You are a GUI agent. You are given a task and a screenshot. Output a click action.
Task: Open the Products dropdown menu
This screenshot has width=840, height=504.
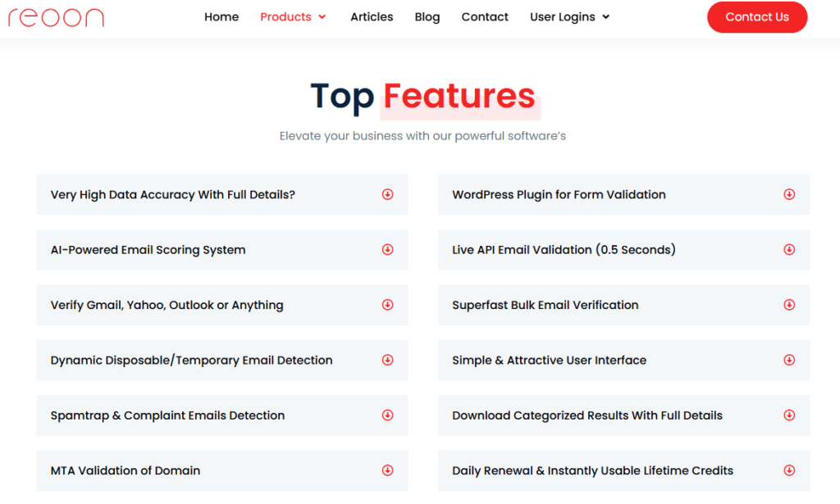coord(285,16)
